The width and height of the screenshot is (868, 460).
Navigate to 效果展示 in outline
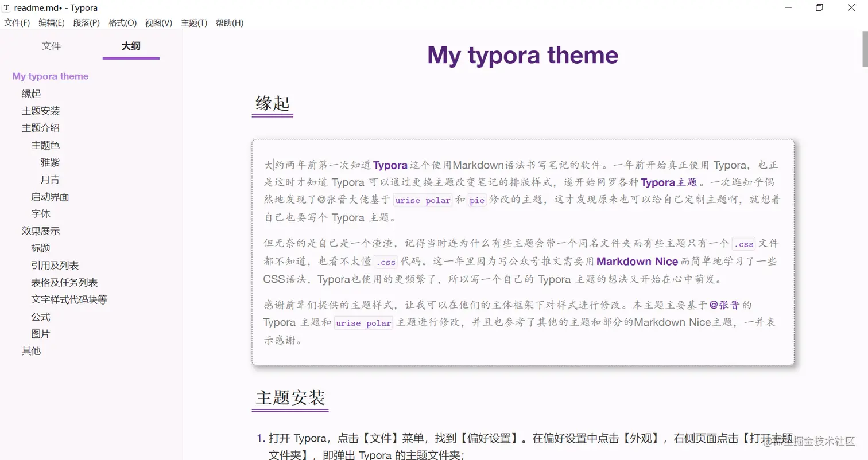[41, 231]
